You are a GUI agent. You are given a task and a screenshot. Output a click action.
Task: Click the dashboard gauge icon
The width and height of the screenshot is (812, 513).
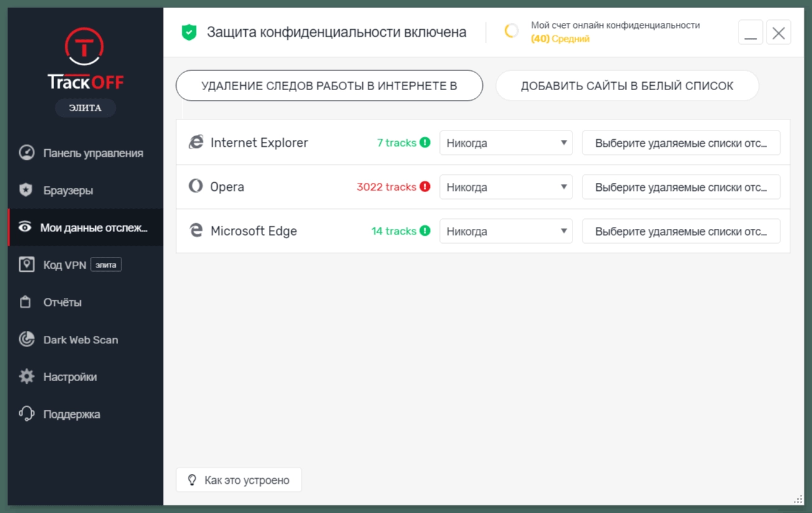point(26,152)
